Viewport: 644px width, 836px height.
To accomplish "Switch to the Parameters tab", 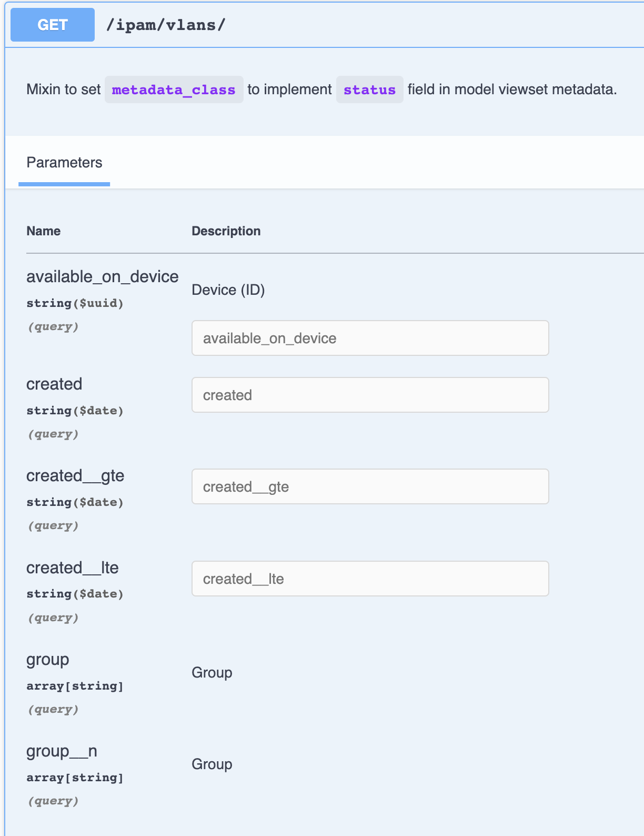I will pos(64,163).
